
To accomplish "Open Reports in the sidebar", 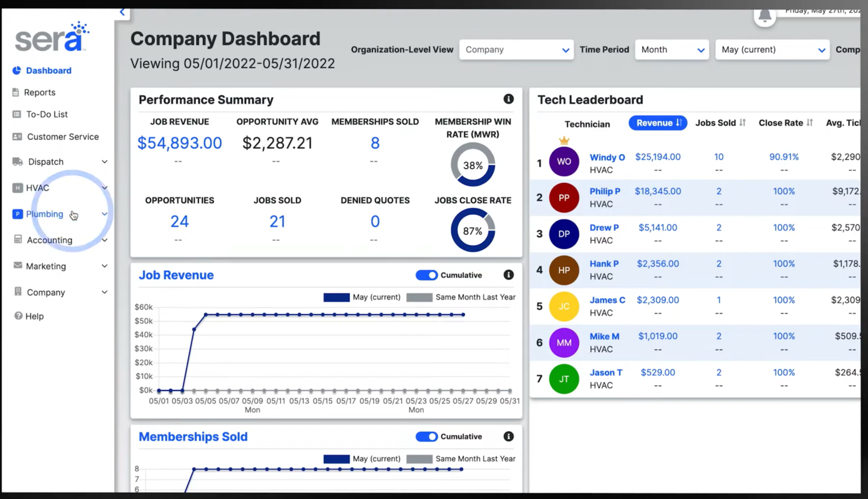I will pyautogui.click(x=40, y=92).
